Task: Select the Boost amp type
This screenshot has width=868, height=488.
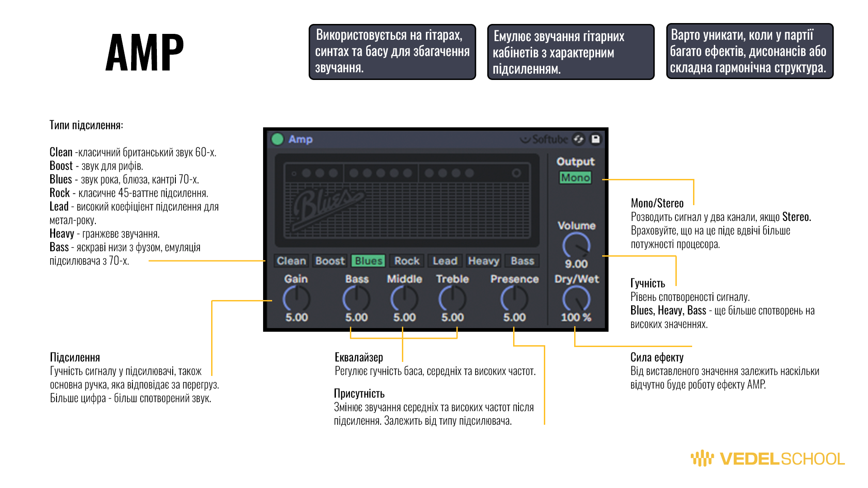Action: [x=330, y=261]
